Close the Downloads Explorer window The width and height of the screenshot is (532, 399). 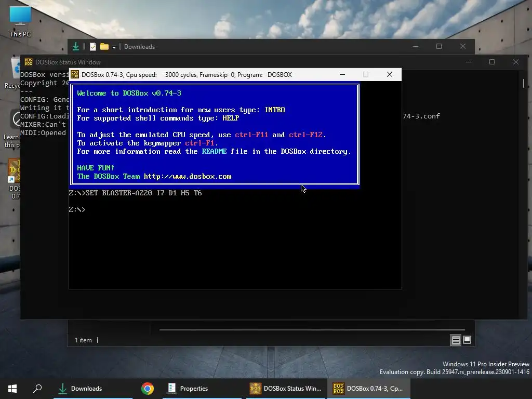tap(463, 46)
